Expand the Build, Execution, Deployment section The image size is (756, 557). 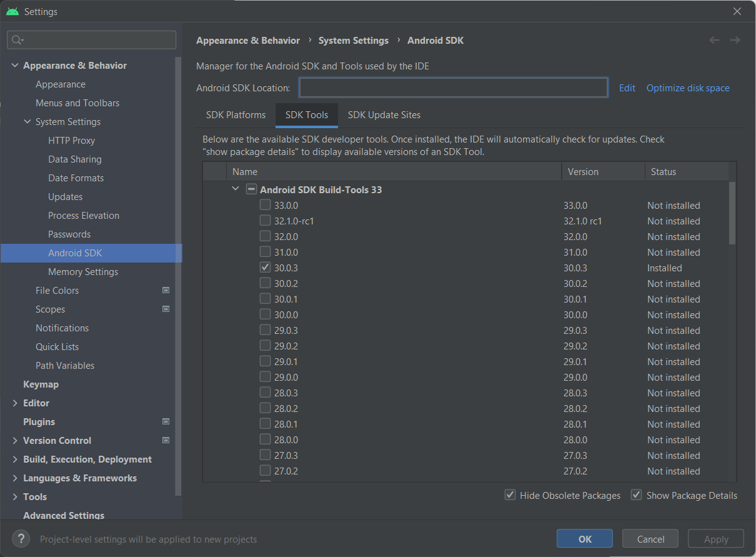(15, 459)
